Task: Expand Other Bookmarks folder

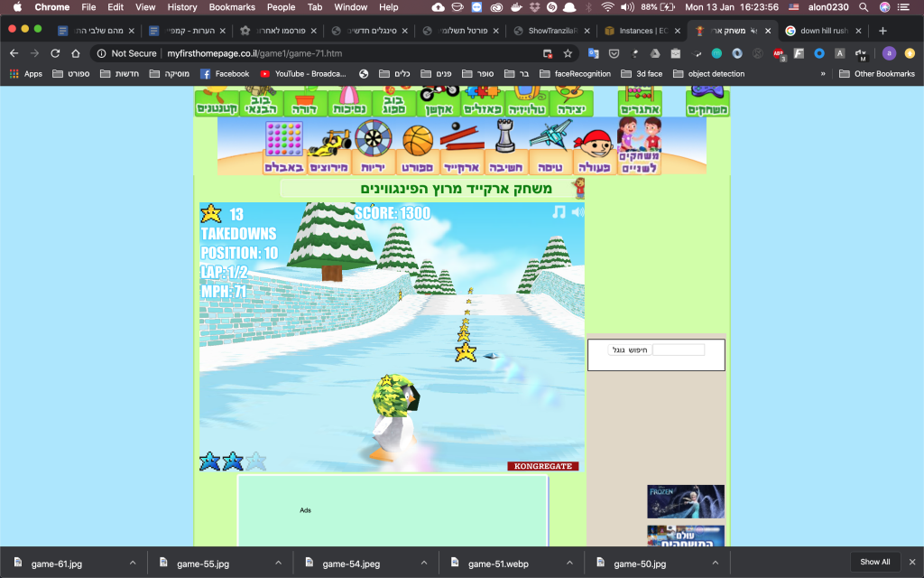Action: pos(877,74)
